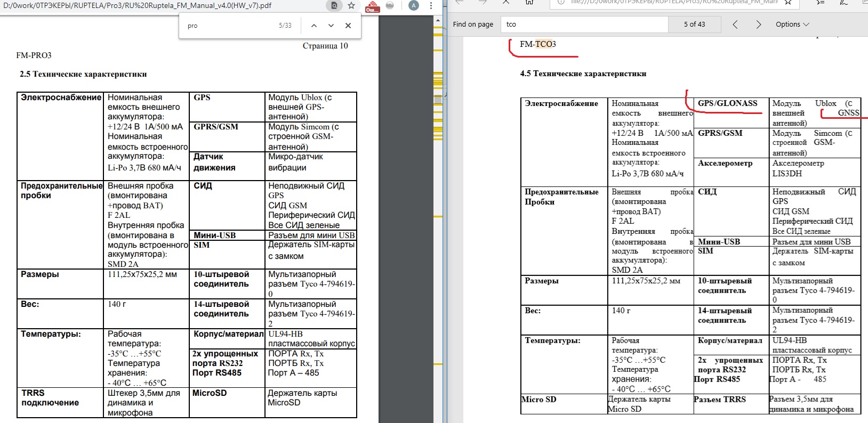Open Chrome's three-dot menu
868x423 pixels.
click(x=430, y=5)
